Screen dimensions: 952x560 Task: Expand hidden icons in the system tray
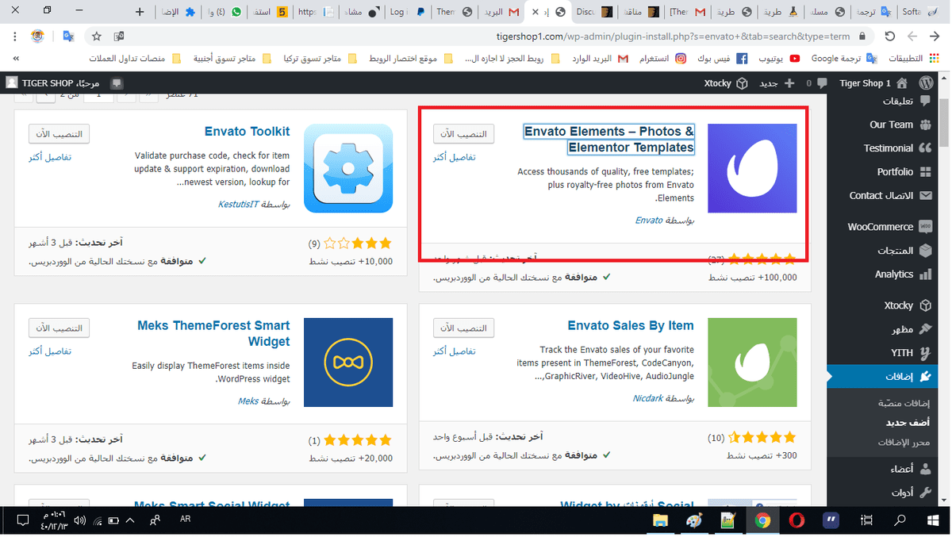point(129,520)
